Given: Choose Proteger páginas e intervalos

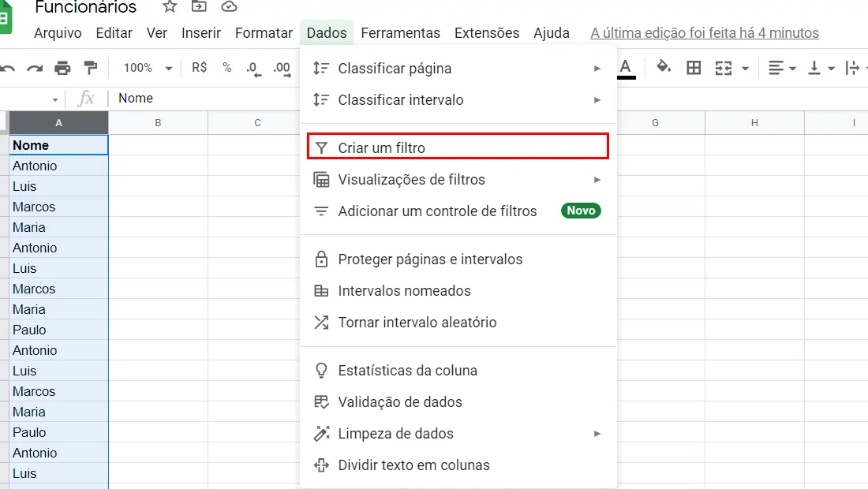Looking at the screenshot, I should tap(458, 259).
